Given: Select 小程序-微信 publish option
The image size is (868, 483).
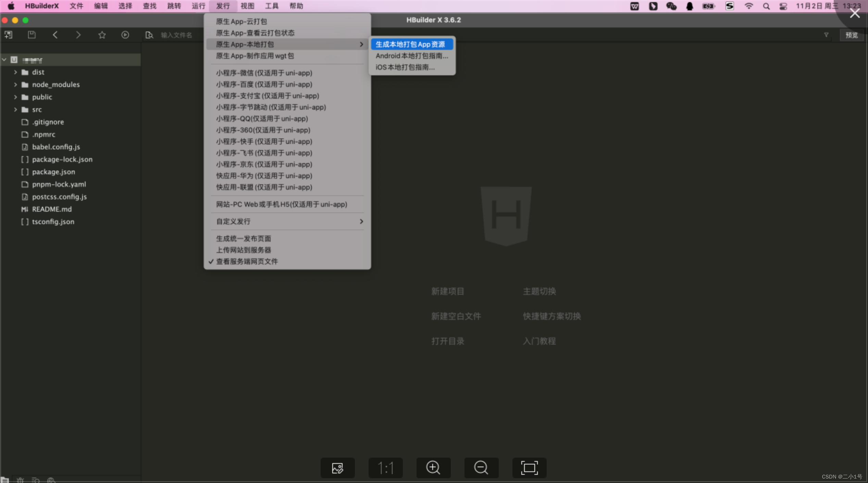Looking at the screenshot, I should [x=287, y=73].
